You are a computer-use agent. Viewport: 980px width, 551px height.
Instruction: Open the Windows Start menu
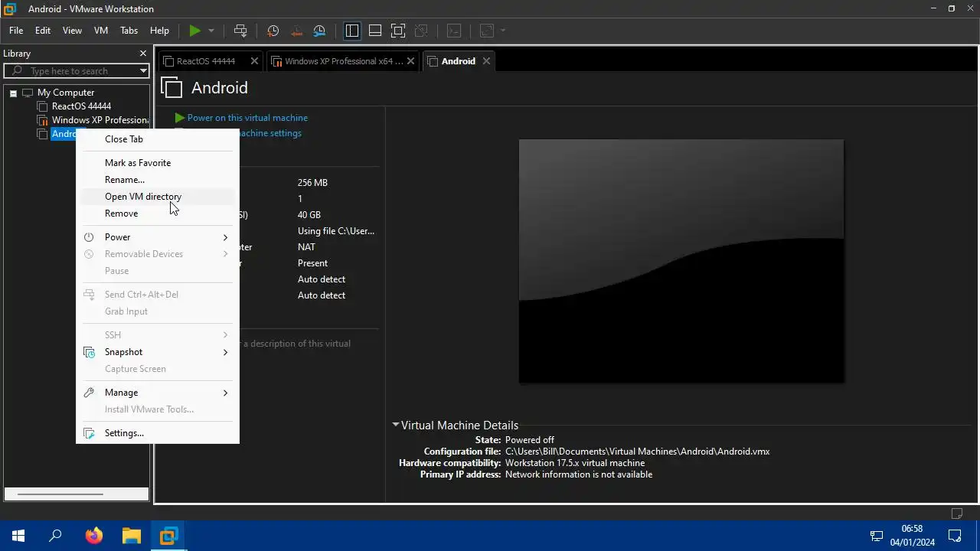(x=18, y=536)
